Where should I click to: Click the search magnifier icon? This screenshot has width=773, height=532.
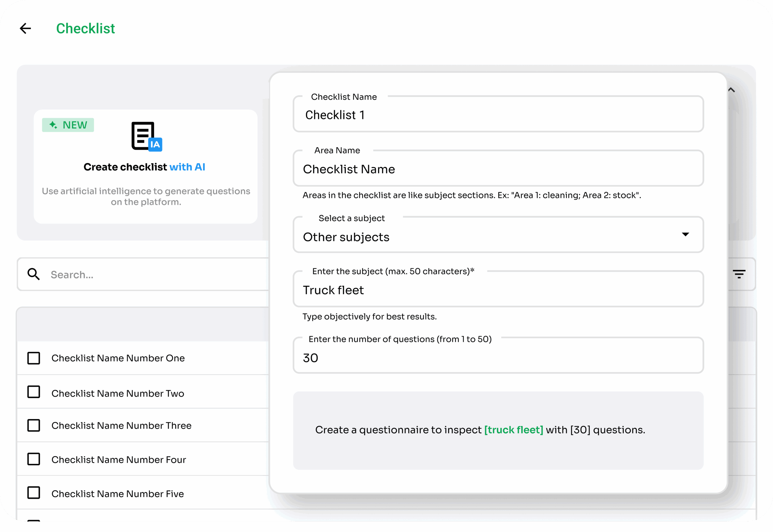(34, 274)
